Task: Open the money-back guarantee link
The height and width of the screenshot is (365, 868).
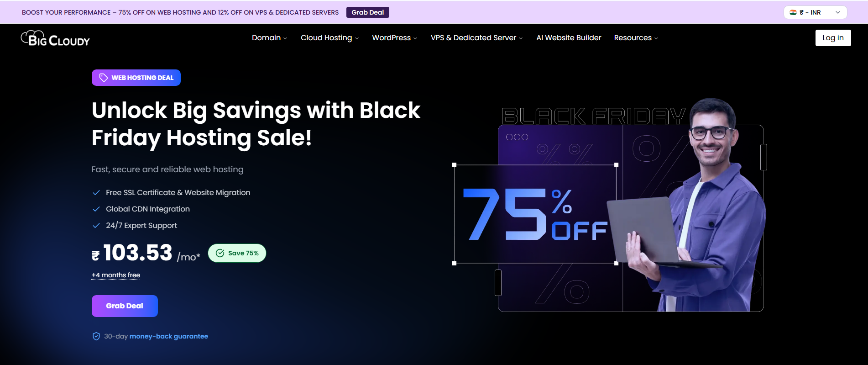Action: pos(168,336)
